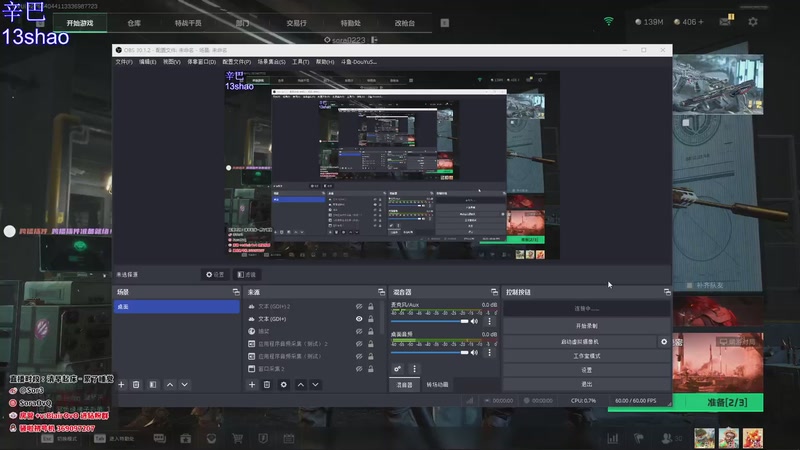Open the 停靠窗口(D) menu
The height and width of the screenshot is (450, 800).
pos(202,62)
